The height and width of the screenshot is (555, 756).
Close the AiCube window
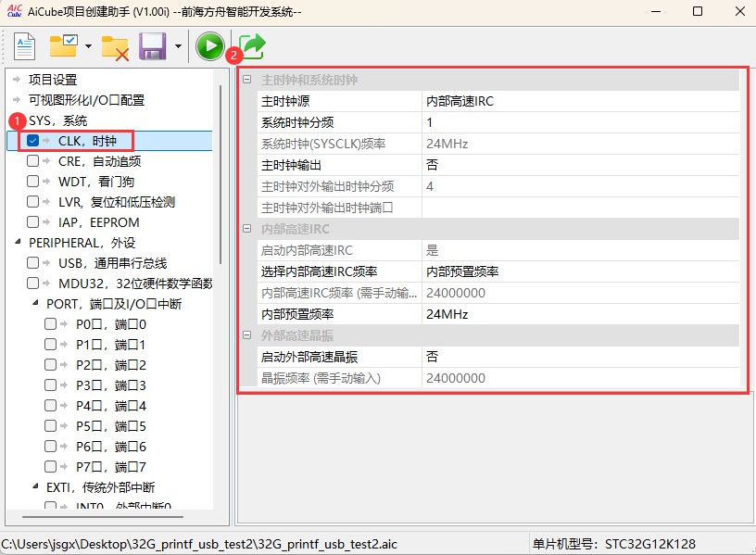739,11
